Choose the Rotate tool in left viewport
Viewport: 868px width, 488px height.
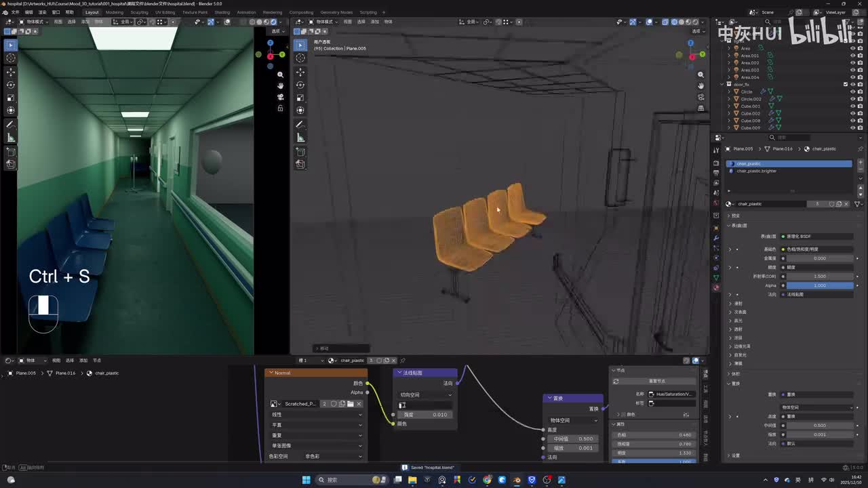[10, 85]
